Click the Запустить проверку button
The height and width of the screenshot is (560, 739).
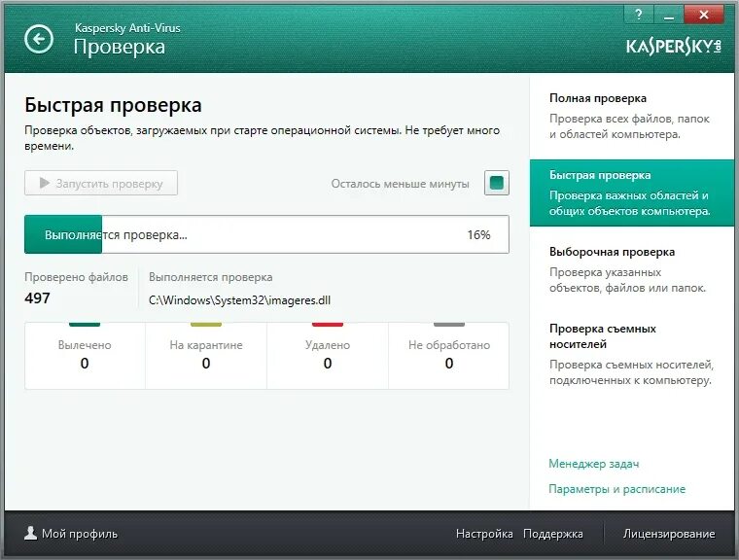[101, 183]
